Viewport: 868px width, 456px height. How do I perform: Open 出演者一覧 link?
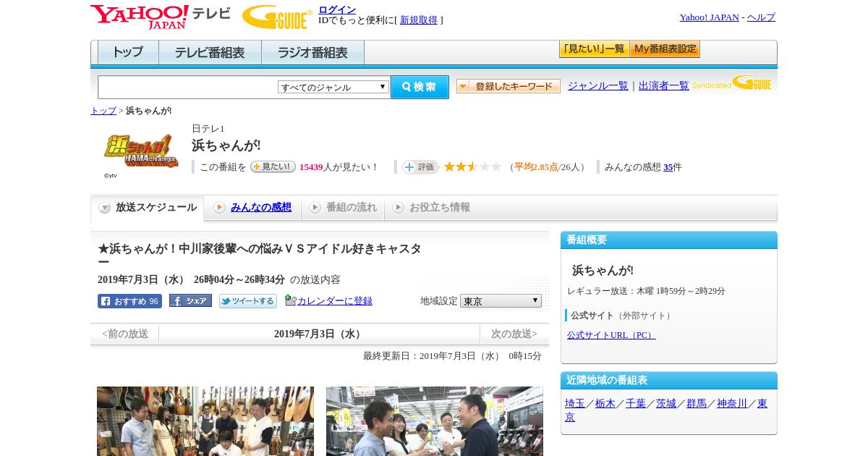click(664, 85)
